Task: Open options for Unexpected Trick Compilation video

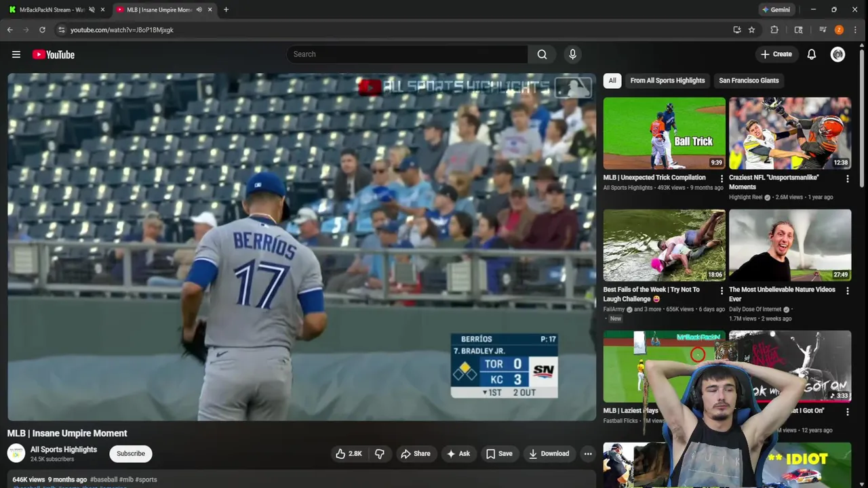Action: pos(722,179)
